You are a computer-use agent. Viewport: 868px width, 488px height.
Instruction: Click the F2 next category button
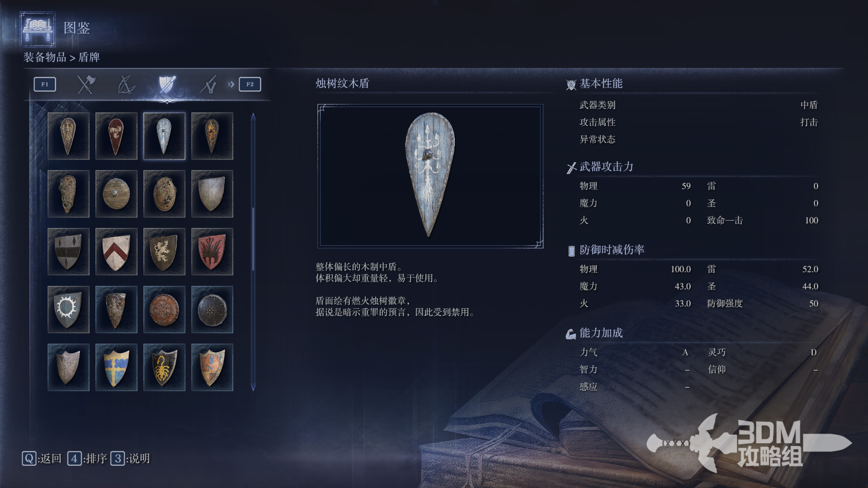coord(250,84)
